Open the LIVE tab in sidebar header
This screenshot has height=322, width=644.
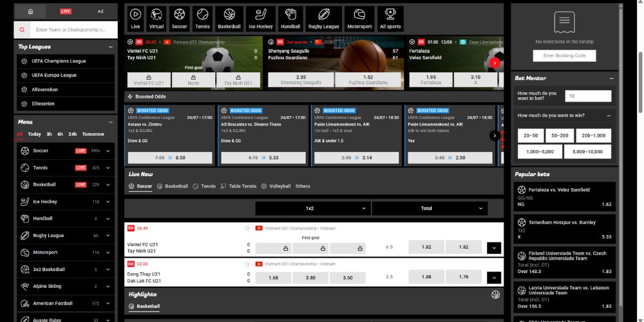point(66,12)
